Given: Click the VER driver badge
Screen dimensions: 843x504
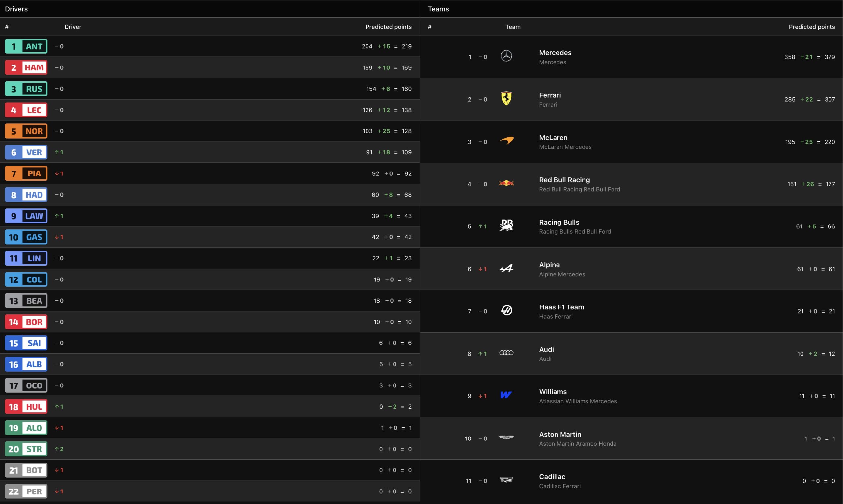Looking at the screenshot, I should pos(26,152).
